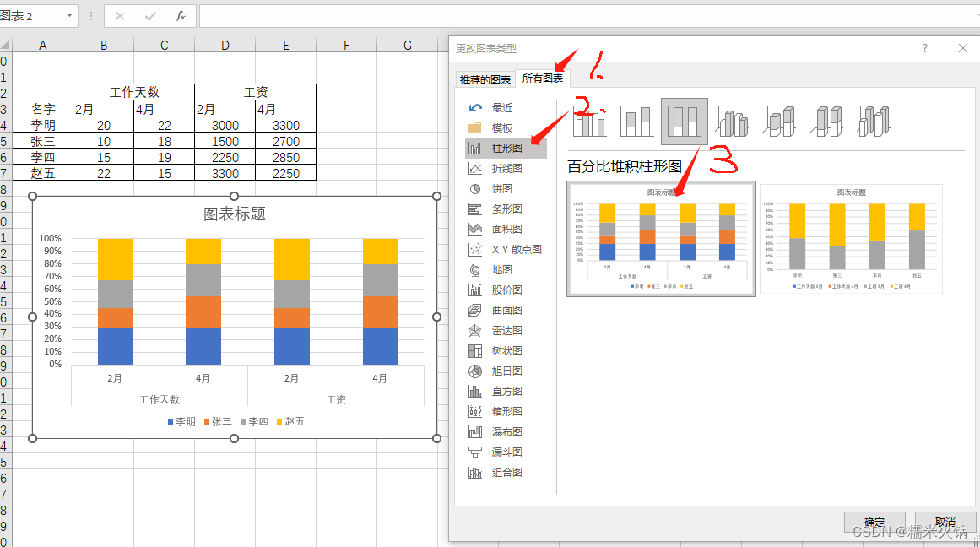The width and height of the screenshot is (980, 547).
Task: Select the cell containing 名字
Action: [42, 109]
